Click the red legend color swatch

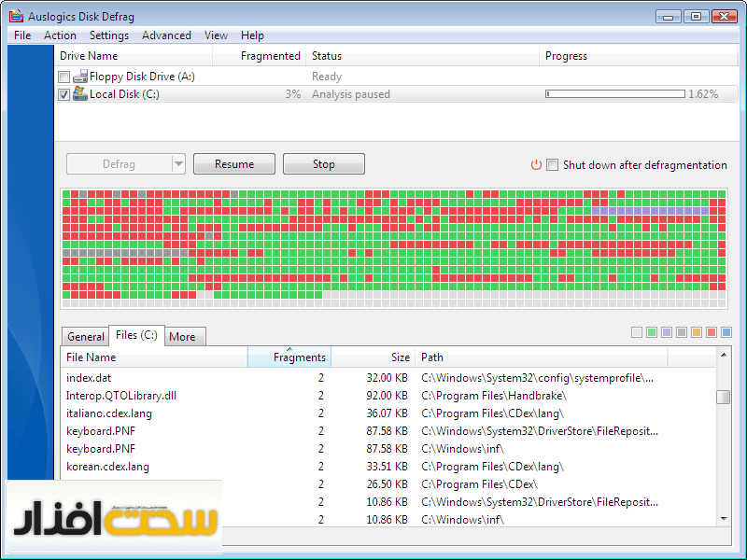712,332
